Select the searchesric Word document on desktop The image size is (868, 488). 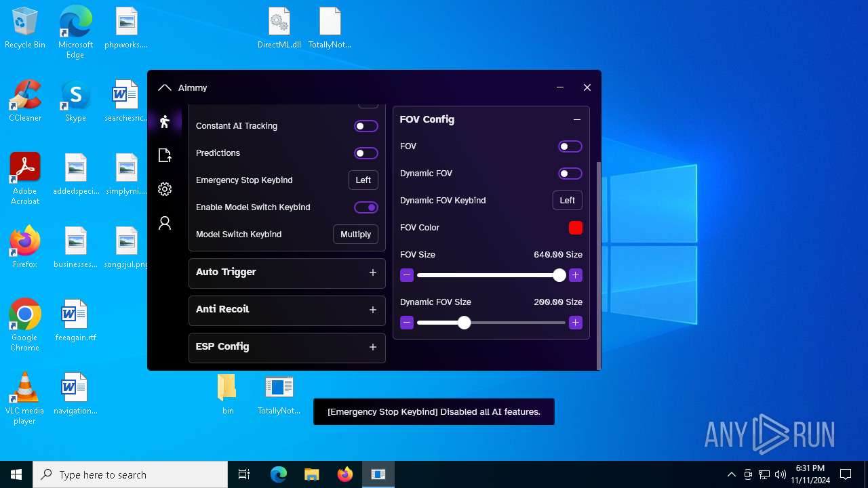click(126, 101)
